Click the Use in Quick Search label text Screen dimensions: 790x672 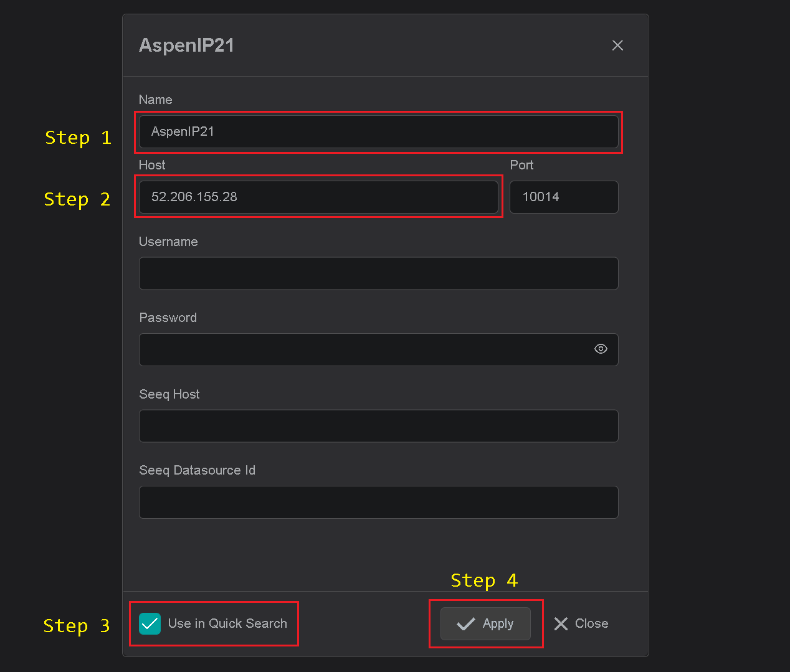click(227, 623)
